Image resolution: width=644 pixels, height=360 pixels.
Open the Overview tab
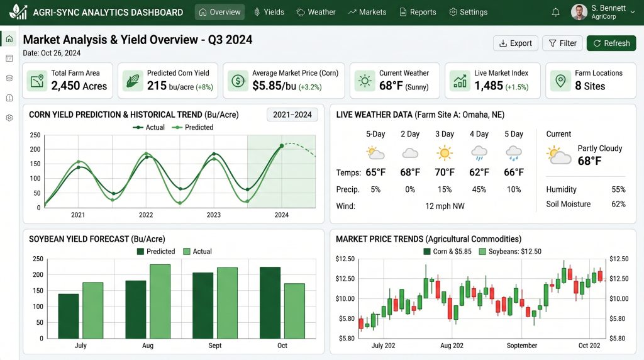coord(219,12)
